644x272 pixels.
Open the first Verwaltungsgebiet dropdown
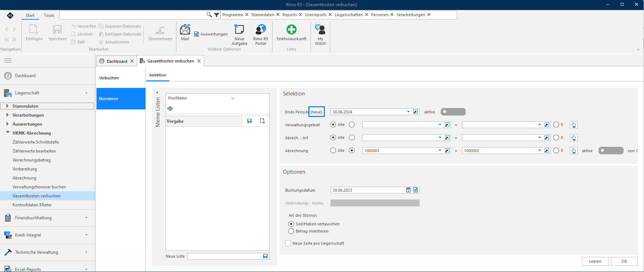440,125
